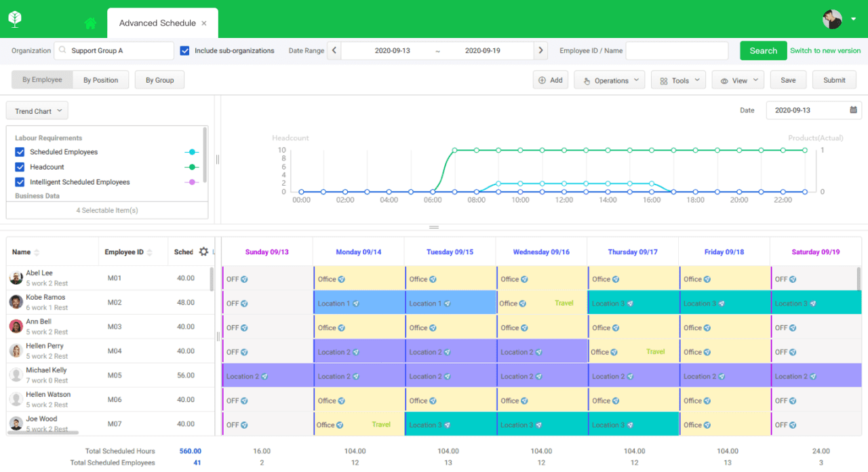This screenshot has width=868, height=472.
Task: Switch to the By Position tab
Action: point(100,79)
